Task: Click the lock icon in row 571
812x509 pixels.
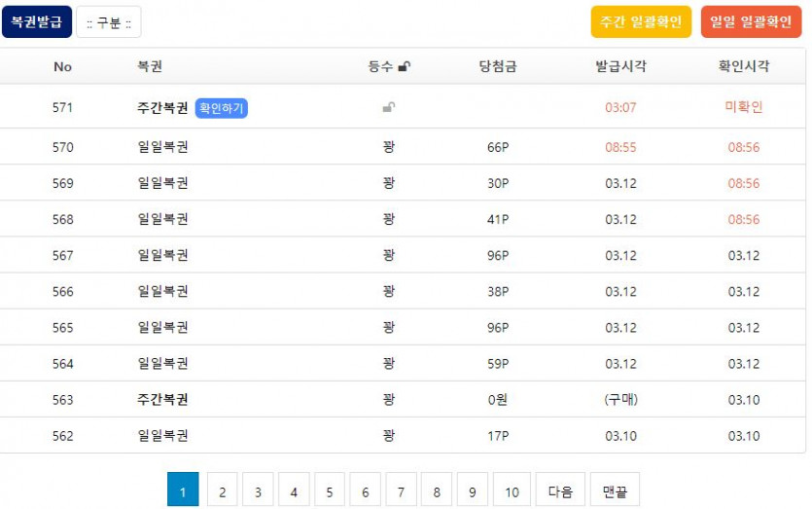Action: (388, 107)
